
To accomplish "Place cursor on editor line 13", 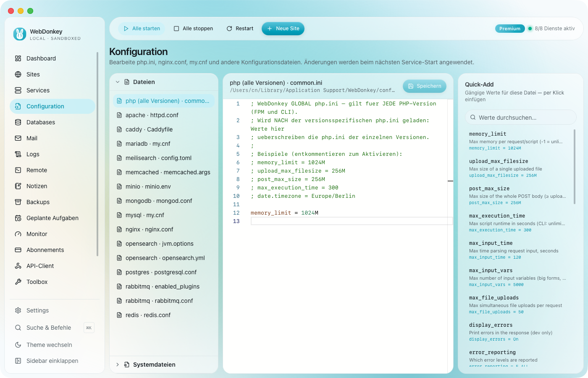I will (352, 221).
